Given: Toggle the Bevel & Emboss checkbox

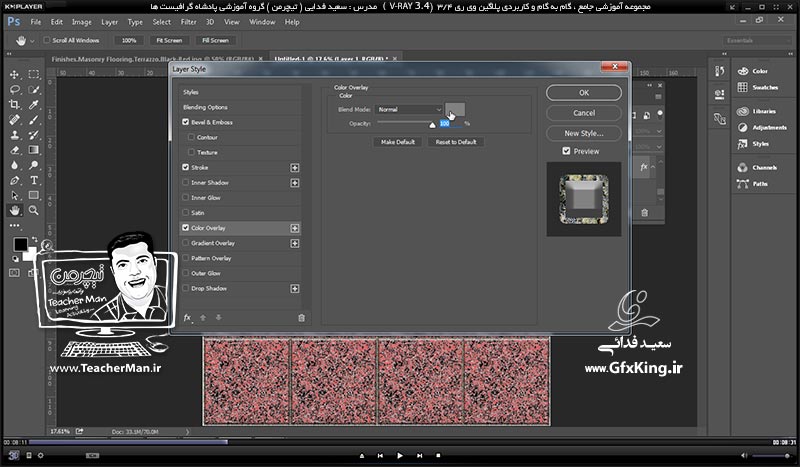Looking at the screenshot, I should [186, 122].
